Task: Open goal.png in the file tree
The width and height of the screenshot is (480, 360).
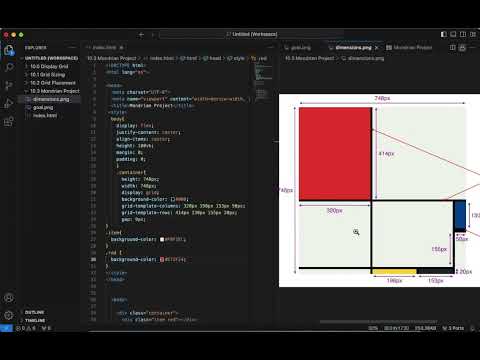Action: [x=43, y=107]
